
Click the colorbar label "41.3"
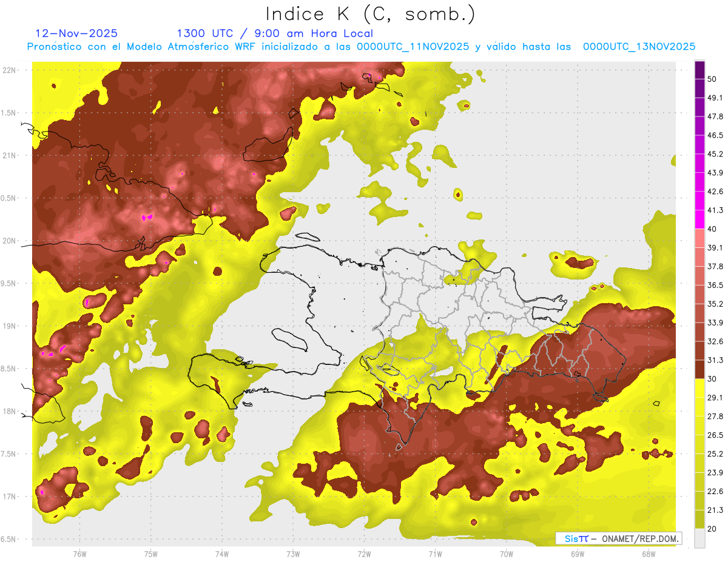[715, 210]
